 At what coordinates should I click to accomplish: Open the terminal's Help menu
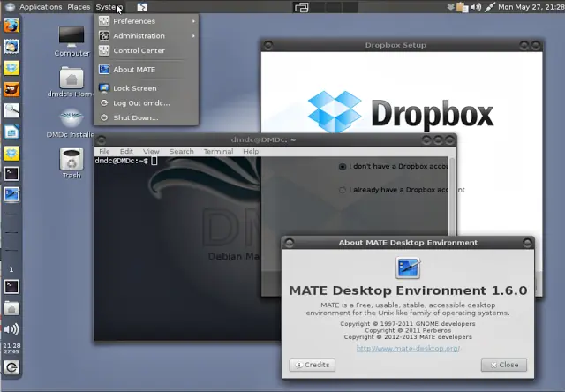point(251,152)
